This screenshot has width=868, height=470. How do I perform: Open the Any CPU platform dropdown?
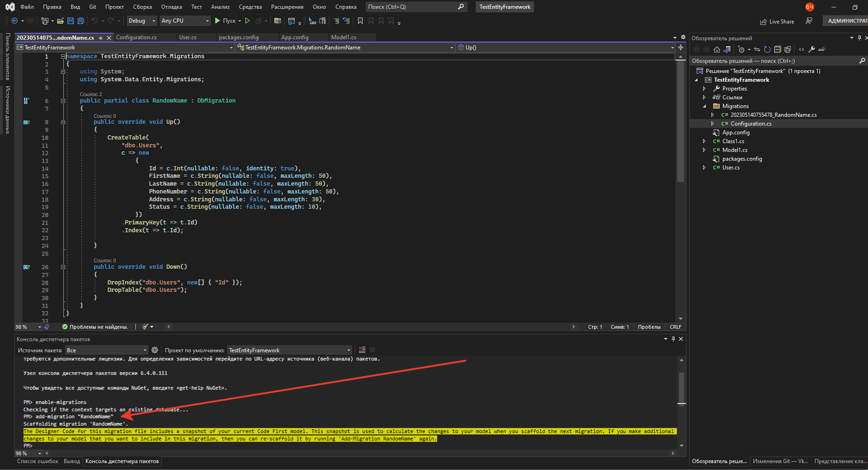coord(185,21)
